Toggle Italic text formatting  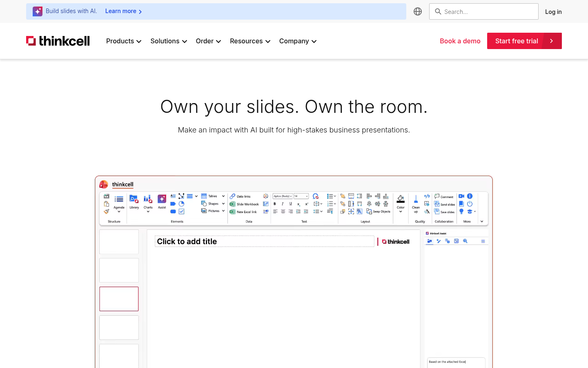point(283,204)
